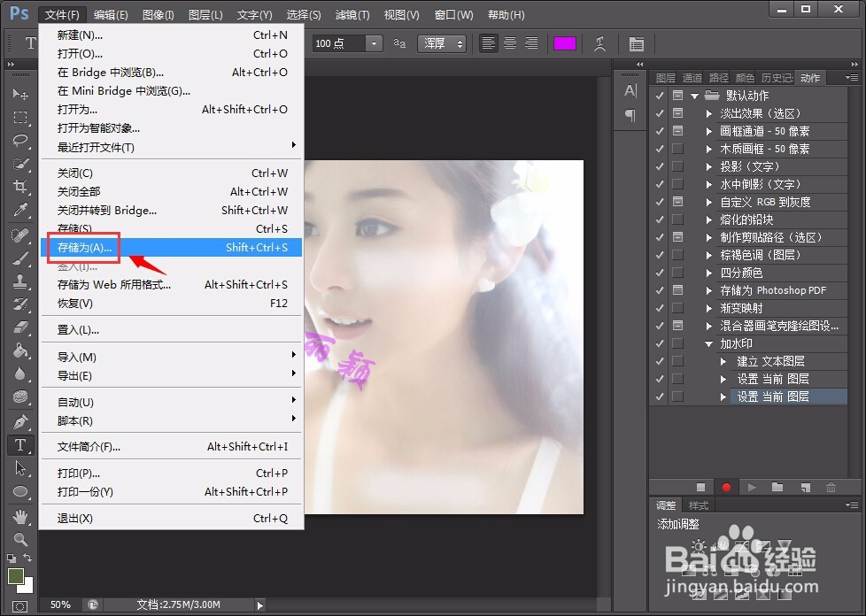Select the Ellipse shape tool
This screenshot has width=866, height=616.
(20, 491)
